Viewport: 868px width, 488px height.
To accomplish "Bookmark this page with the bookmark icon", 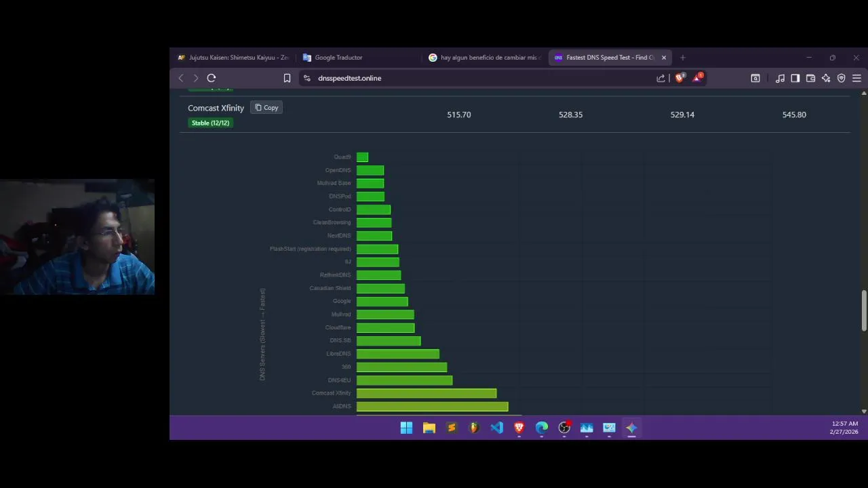I will 287,78.
